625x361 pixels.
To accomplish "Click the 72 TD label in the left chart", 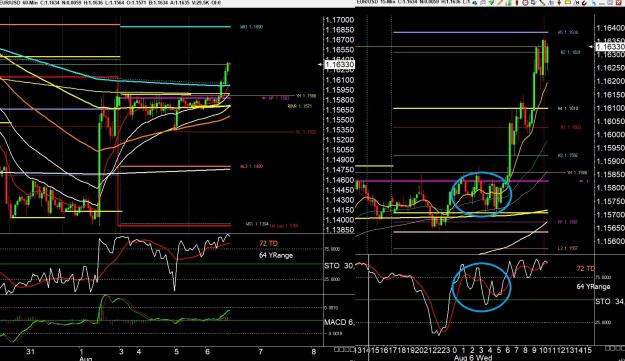I will click(268, 243).
